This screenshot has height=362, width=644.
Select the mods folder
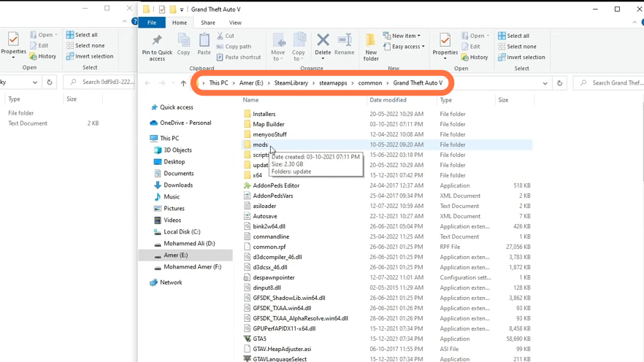pyautogui.click(x=260, y=145)
